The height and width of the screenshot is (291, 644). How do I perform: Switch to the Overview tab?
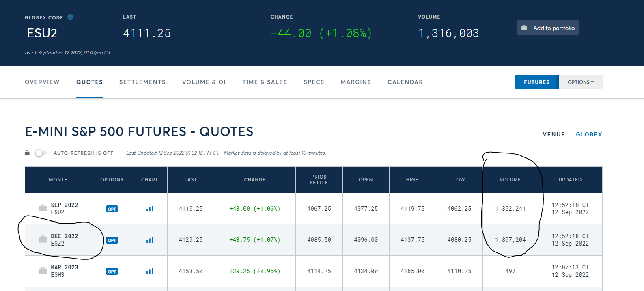[42, 82]
